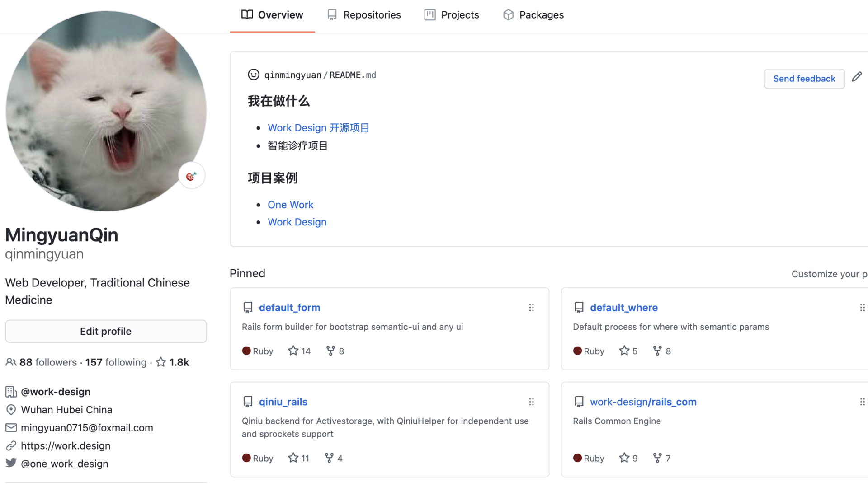The image size is (868, 487).
Task: Switch to the Repositories tab
Action: coord(364,15)
